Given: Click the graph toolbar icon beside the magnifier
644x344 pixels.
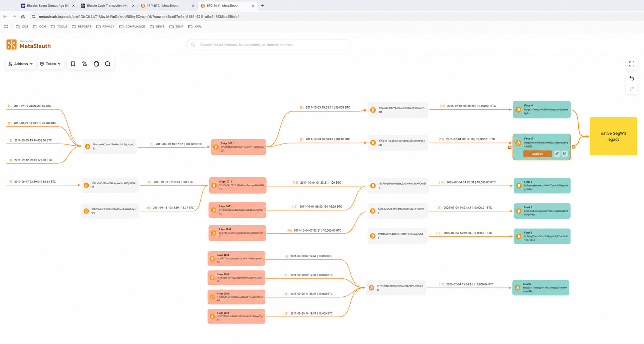Looking at the screenshot, I should tap(96, 64).
